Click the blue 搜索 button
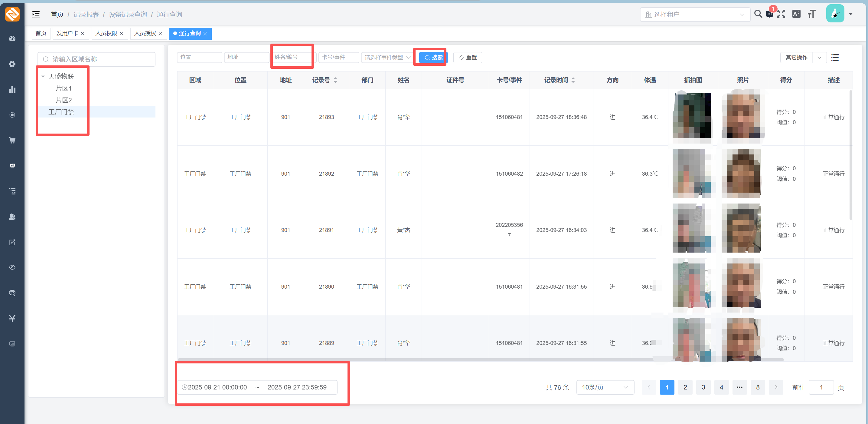The width and height of the screenshot is (868, 424). coord(433,57)
